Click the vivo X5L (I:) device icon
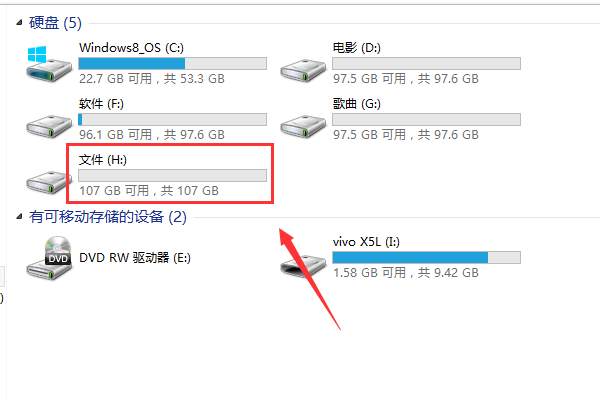The image size is (600, 400). [x=303, y=265]
